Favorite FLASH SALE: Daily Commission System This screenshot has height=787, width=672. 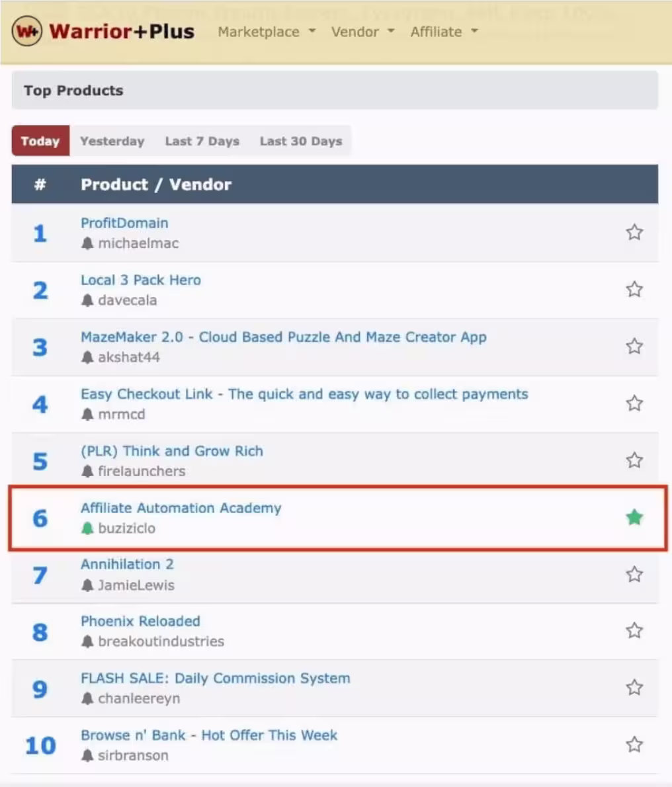pyautogui.click(x=634, y=687)
